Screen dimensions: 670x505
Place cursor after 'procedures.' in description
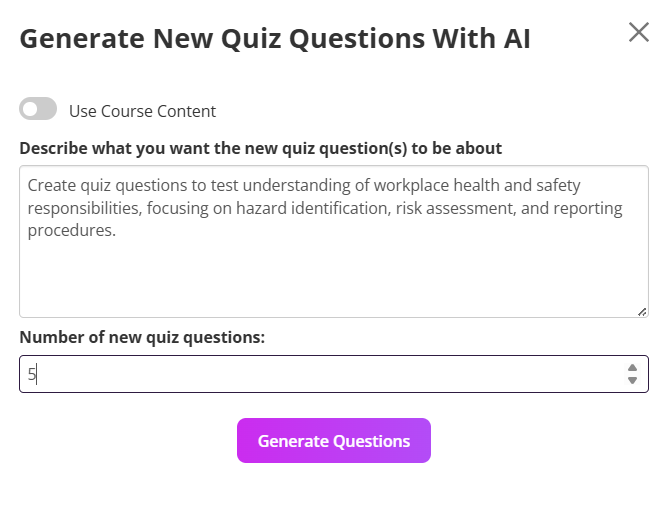pyautogui.click(x=117, y=231)
